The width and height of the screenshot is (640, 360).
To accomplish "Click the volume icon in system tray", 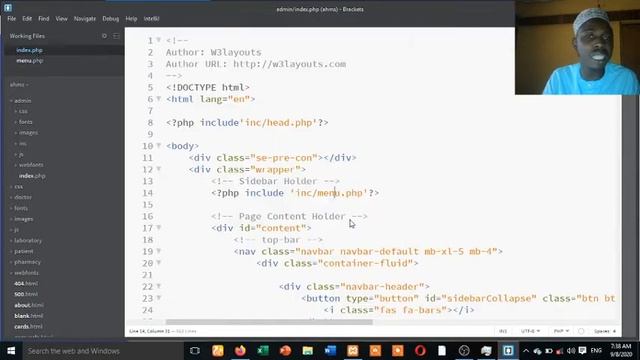I will (x=571, y=351).
